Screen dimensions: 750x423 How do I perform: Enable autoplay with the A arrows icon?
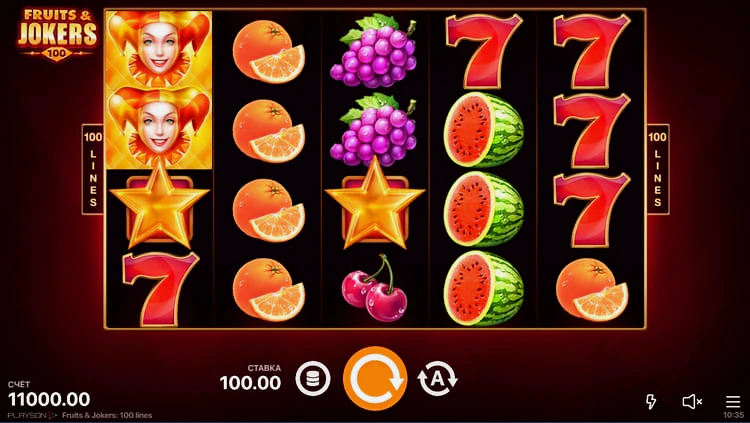[x=437, y=378]
